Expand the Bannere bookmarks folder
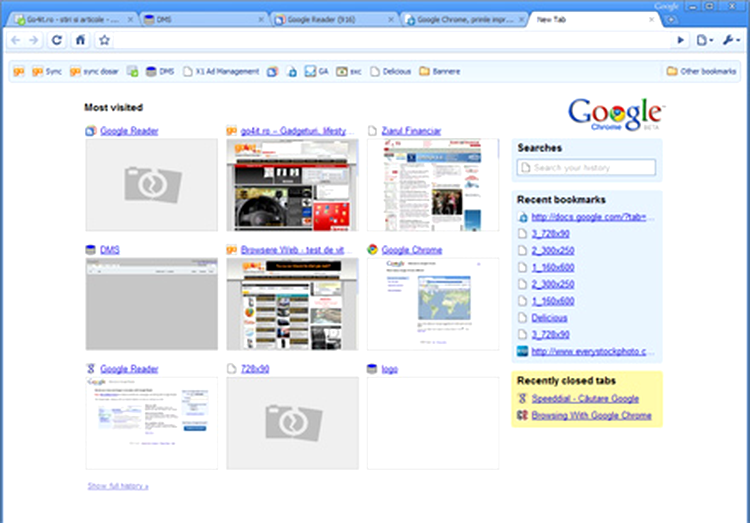Viewport: 750px width, 523px height. [440, 71]
